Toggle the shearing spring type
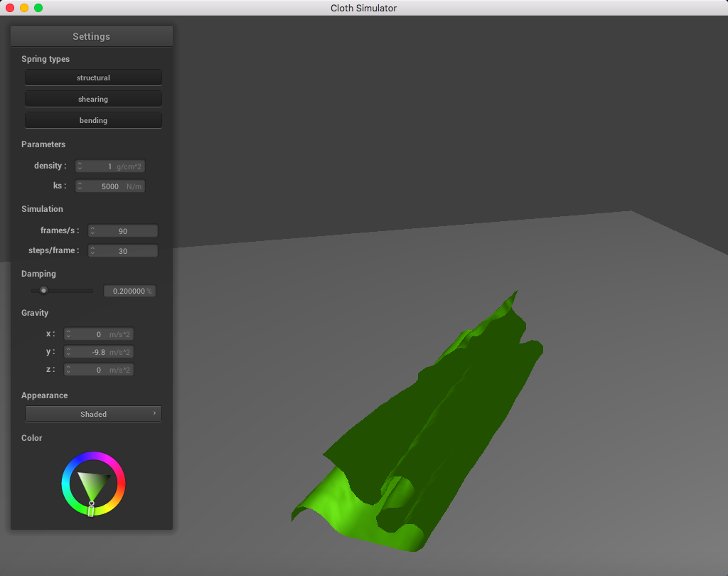Screen dimensions: 728x576 (x=93, y=99)
